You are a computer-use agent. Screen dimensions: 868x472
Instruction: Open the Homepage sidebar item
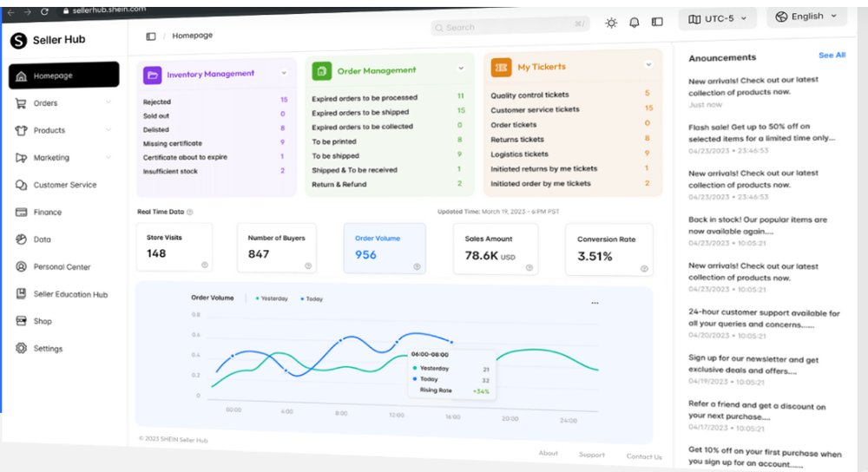(x=63, y=75)
